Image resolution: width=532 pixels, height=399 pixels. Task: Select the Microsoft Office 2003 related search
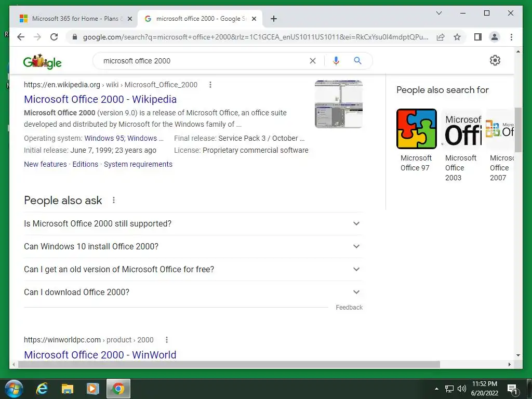pyautogui.click(x=461, y=145)
